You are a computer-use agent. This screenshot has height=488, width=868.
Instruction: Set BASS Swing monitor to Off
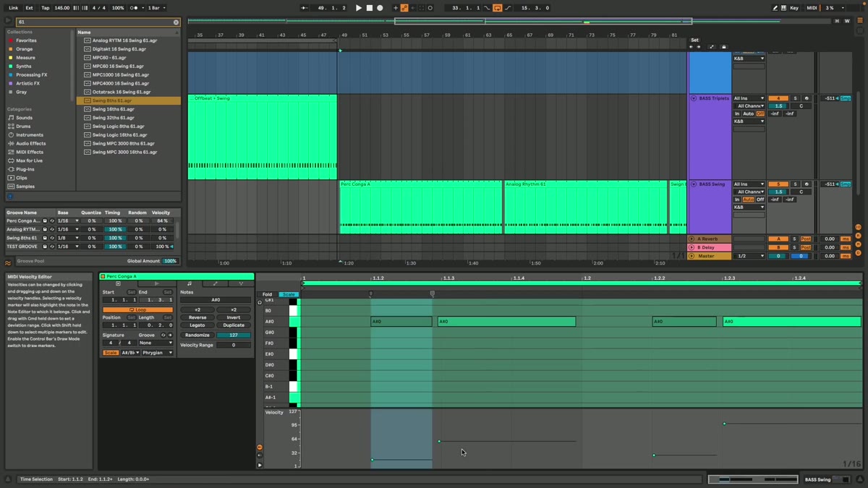[760, 200]
